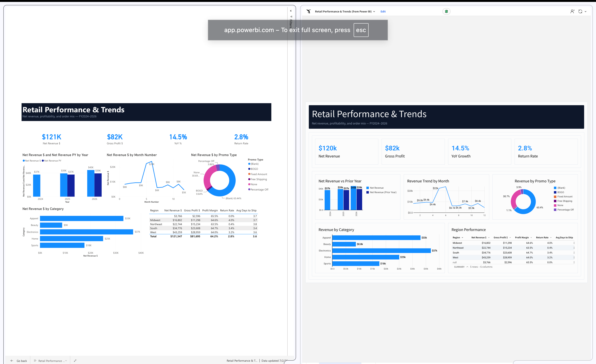The image size is (596, 364).
Task: Click the 2.8% Return Rate KPI in Sigma
Action: click(546, 152)
